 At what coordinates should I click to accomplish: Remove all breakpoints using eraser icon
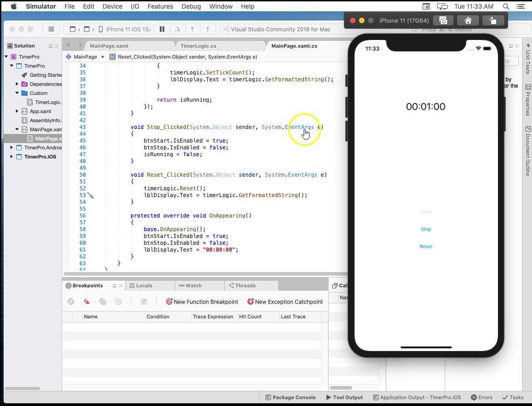pyautogui.click(x=86, y=301)
